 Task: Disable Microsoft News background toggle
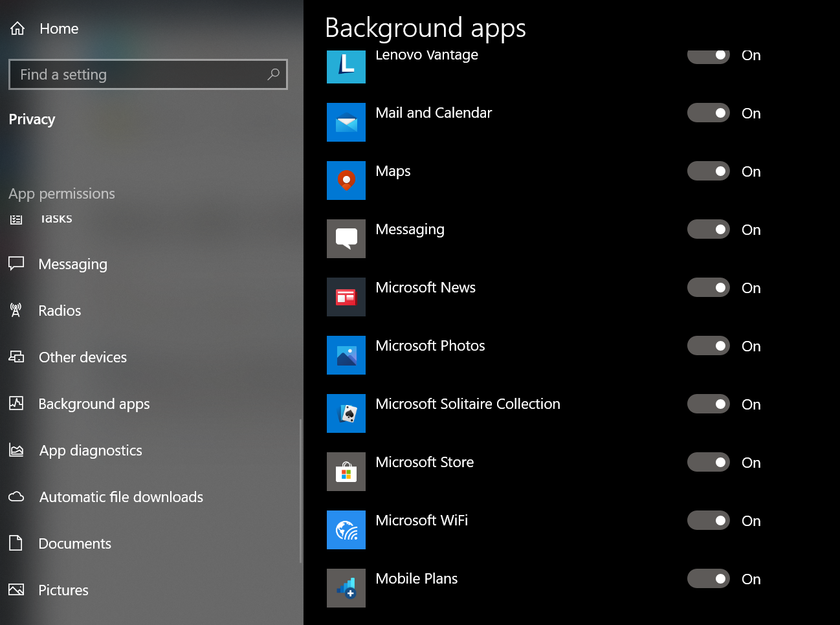709,287
